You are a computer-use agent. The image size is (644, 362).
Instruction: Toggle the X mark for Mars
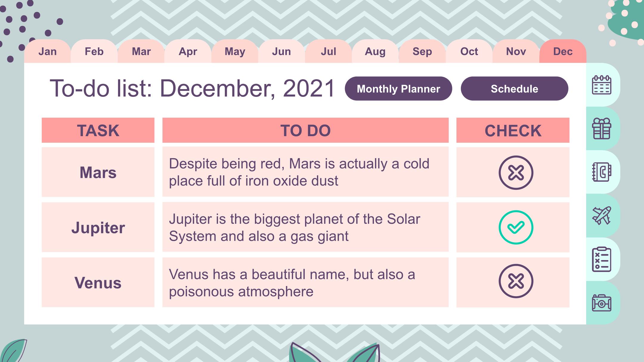pos(516,173)
